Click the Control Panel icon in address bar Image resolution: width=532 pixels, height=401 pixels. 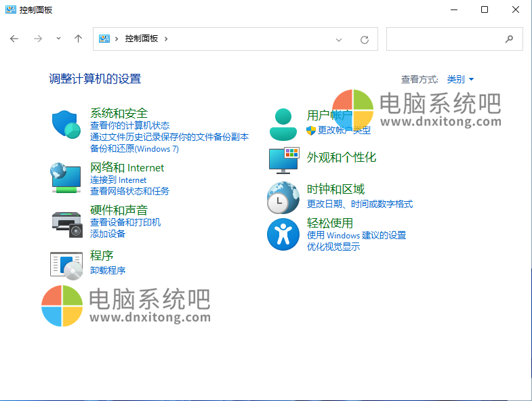pyautogui.click(x=104, y=39)
